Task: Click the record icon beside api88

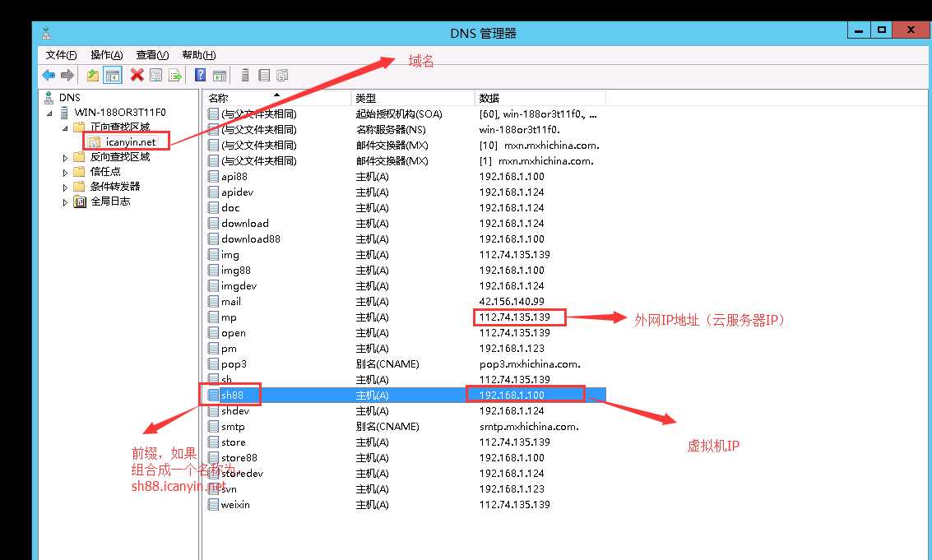Action: point(213,177)
